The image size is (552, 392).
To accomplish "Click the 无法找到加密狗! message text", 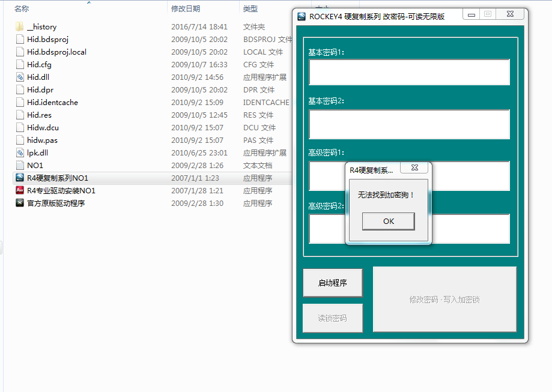I will click(386, 195).
